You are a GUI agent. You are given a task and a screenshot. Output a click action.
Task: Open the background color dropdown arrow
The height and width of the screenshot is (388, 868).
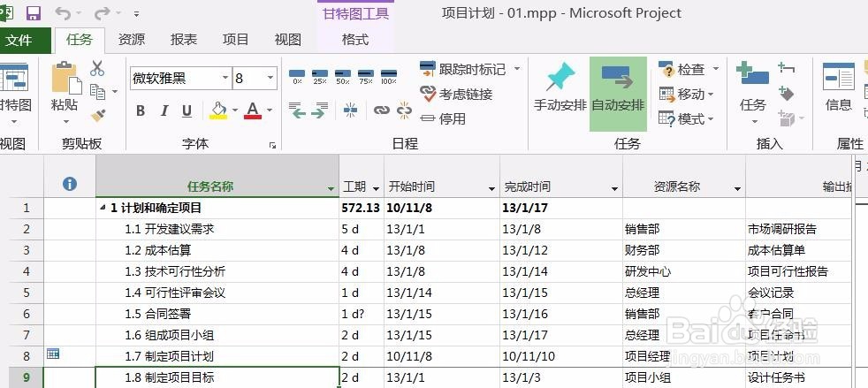[x=235, y=110]
